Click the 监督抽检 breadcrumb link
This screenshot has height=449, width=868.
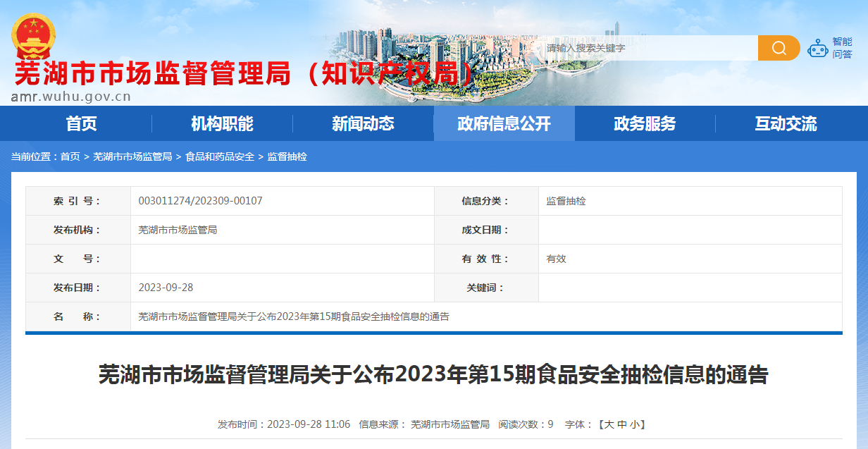(x=287, y=156)
